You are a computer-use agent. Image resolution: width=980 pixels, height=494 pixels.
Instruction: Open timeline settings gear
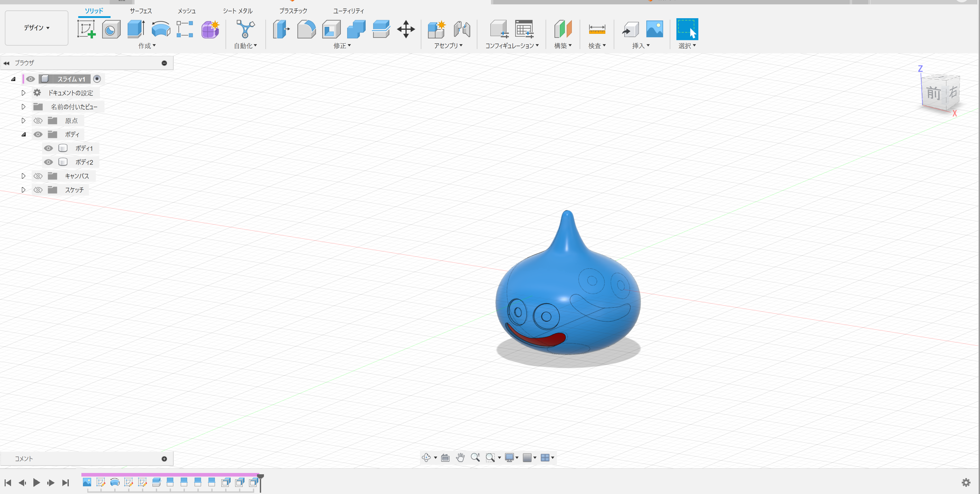coord(966,483)
